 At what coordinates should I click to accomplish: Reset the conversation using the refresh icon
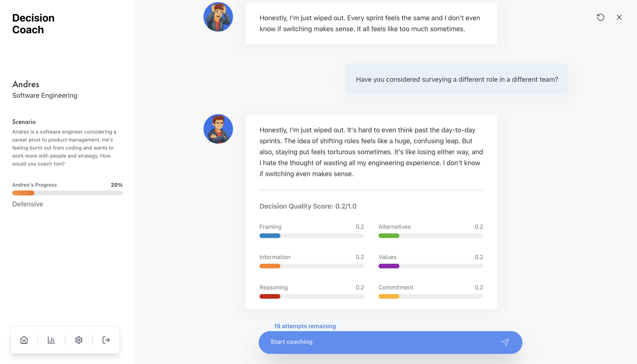(601, 17)
